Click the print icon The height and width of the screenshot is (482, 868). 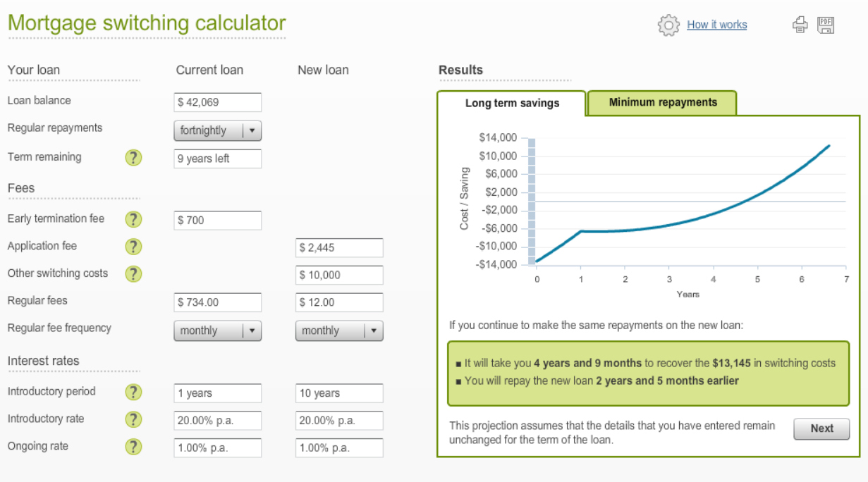pos(800,24)
